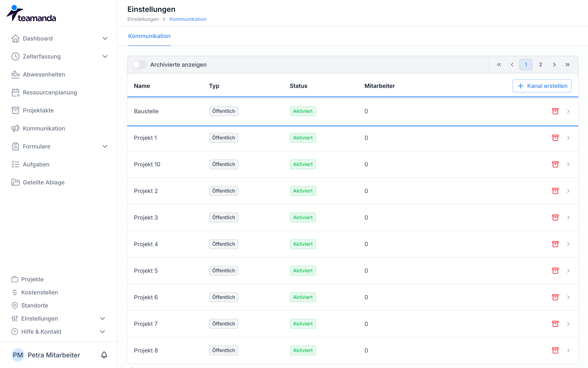588x368 pixels.
Task: Click Einstellungen breadcrumb link
Action: click(x=143, y=19)
